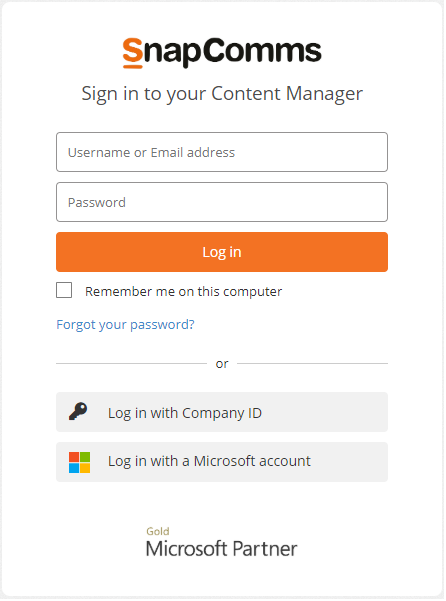Choose Log in with Company ID
The height and width of the screenshot is (601, 446).
point(222,412)
